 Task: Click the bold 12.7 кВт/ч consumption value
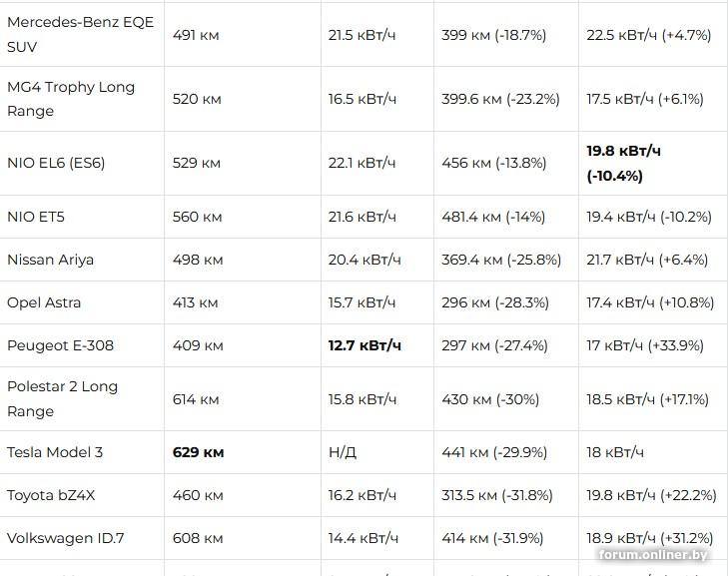(364, 345)
